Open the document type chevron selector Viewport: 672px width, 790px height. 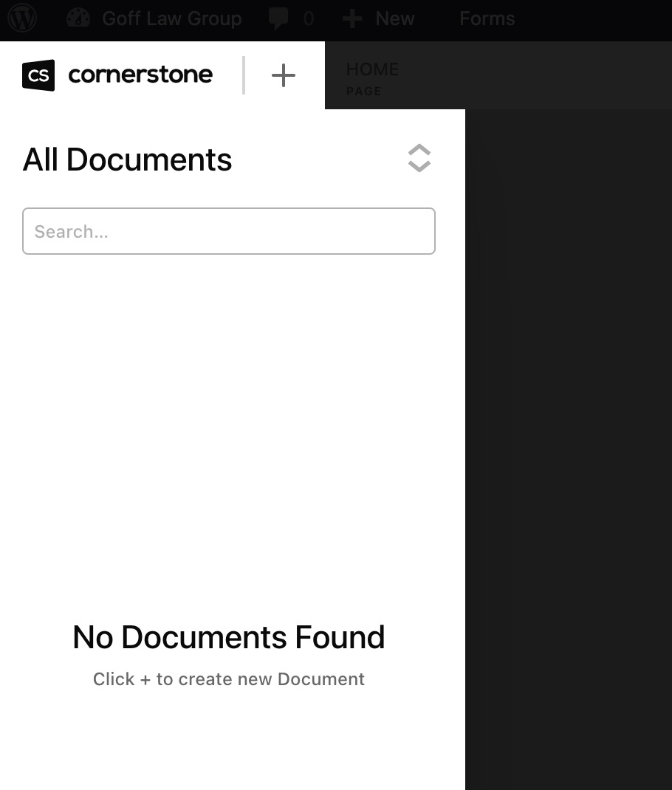coord(419,158)
